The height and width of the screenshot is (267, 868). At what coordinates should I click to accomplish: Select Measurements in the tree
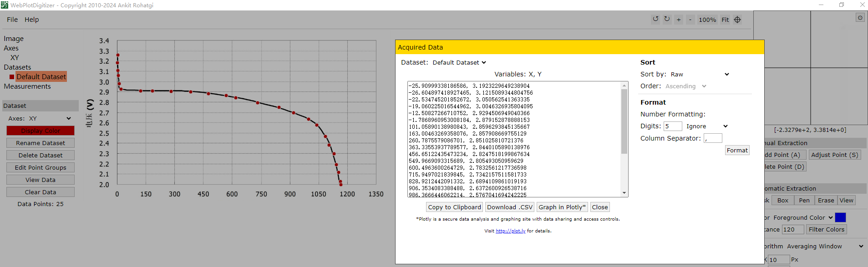pos(27,86)
